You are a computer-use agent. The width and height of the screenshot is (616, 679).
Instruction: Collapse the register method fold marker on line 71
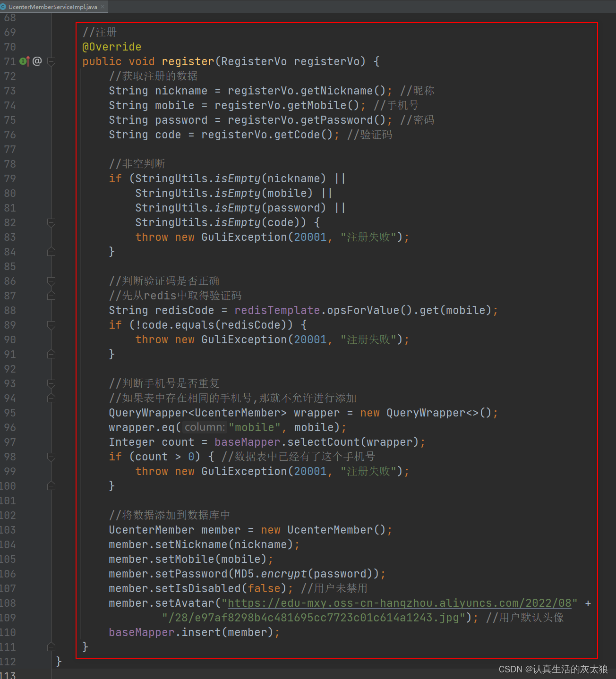pos(51,61)
